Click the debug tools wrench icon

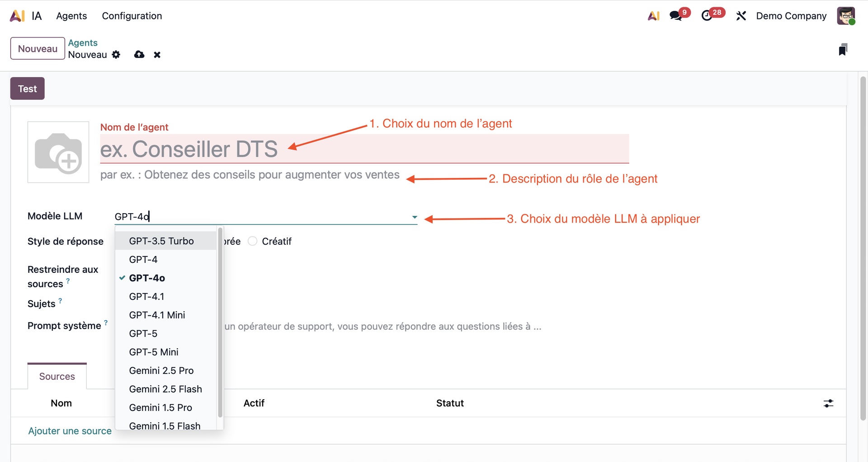[x=741, y=16]
